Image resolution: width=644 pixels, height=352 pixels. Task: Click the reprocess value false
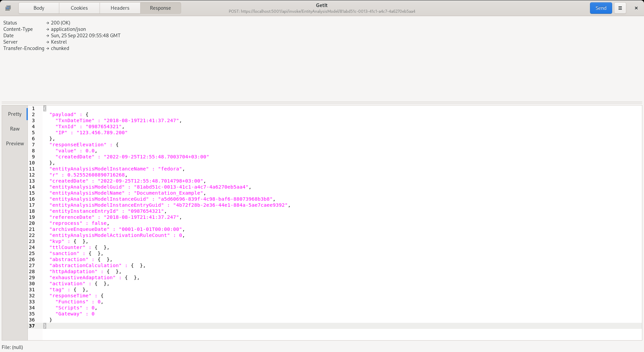99,223
